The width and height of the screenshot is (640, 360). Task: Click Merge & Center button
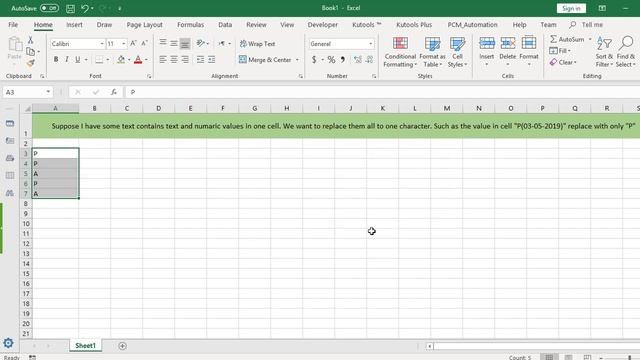[265, 60]
